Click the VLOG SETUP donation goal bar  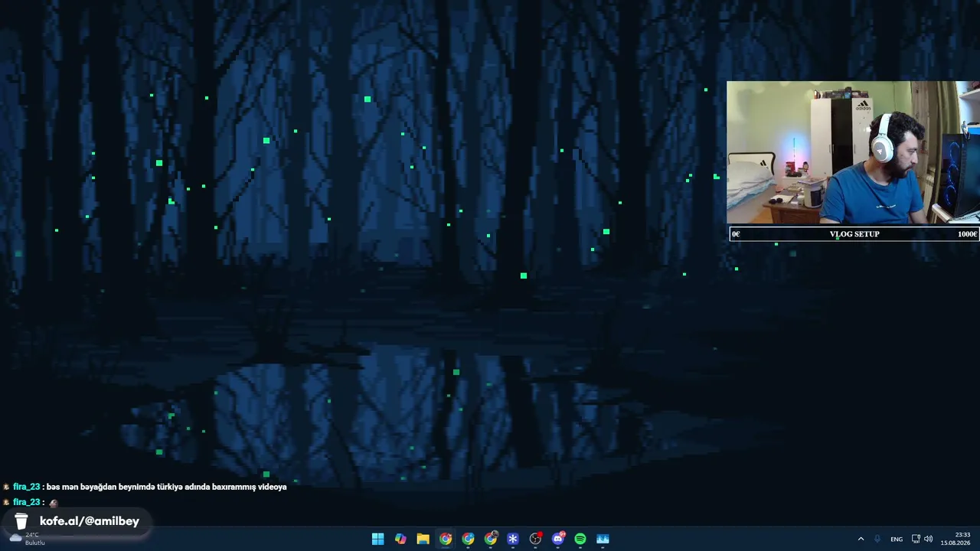[854, 234]
